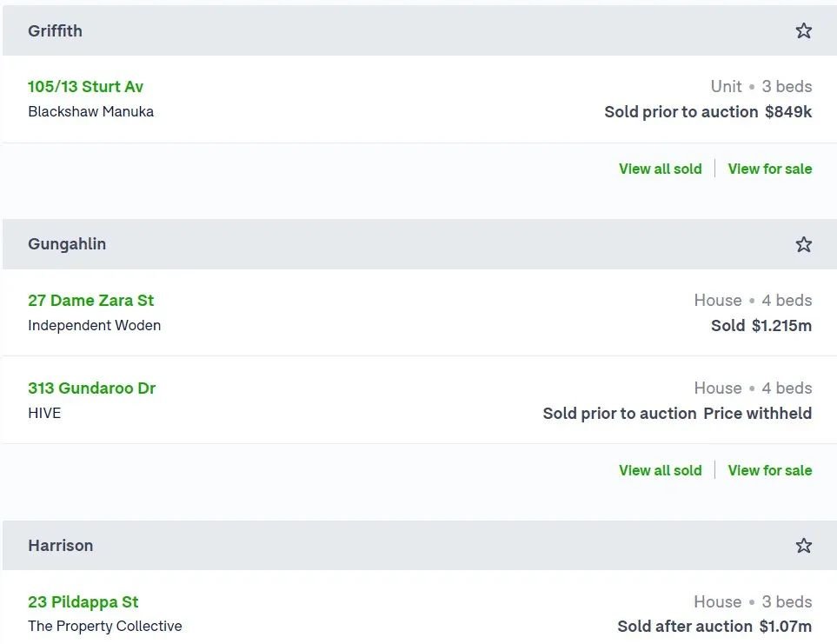The image size is (837, 644).
Task: Click the Griffith suburb heading
Action: pos(55,31)
